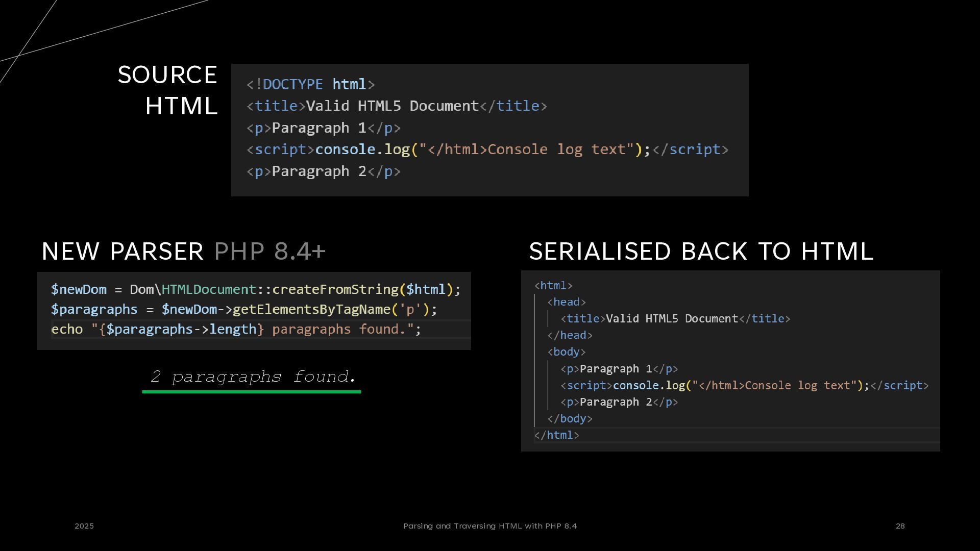
Task: Click the green underline below the output
Action: pos(251,392)
